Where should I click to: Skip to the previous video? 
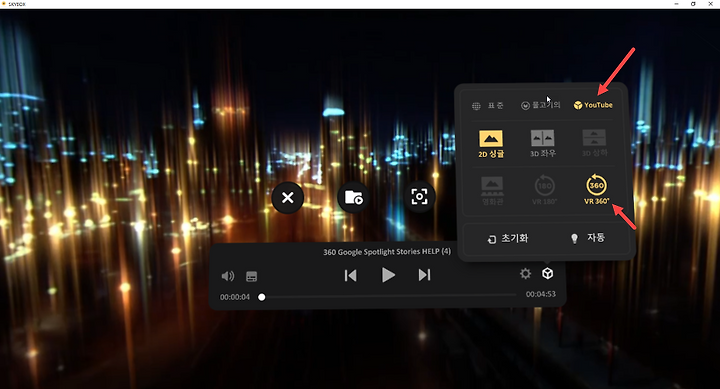point(350,275)
